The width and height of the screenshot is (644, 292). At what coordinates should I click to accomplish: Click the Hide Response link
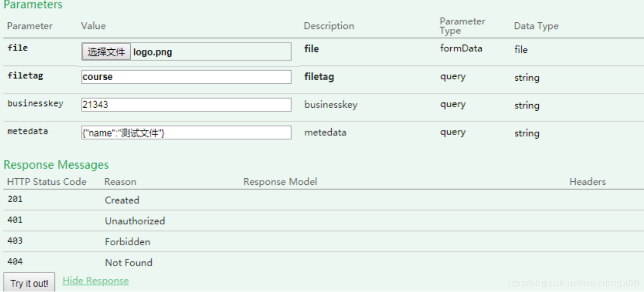coord(96,281)
